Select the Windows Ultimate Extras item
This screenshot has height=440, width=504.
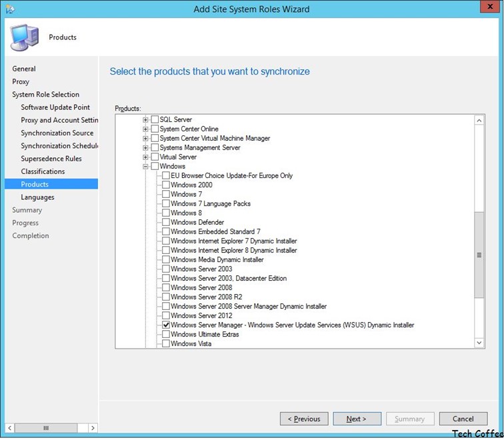click(205, 334)
